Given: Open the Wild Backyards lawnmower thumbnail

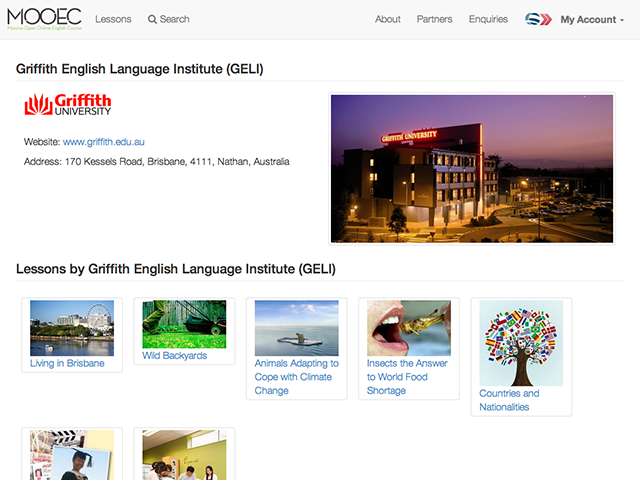Looking at the screenshot, I should click(184, 324).
